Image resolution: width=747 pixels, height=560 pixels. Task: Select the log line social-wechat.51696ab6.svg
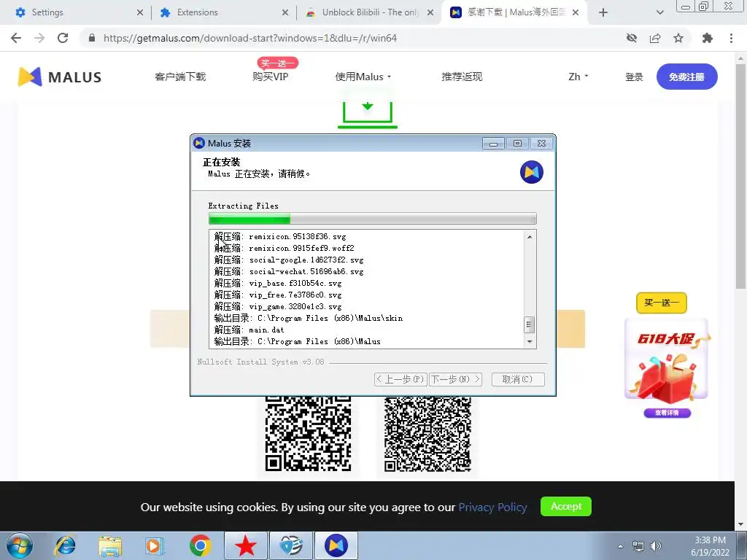coord(289,271)
